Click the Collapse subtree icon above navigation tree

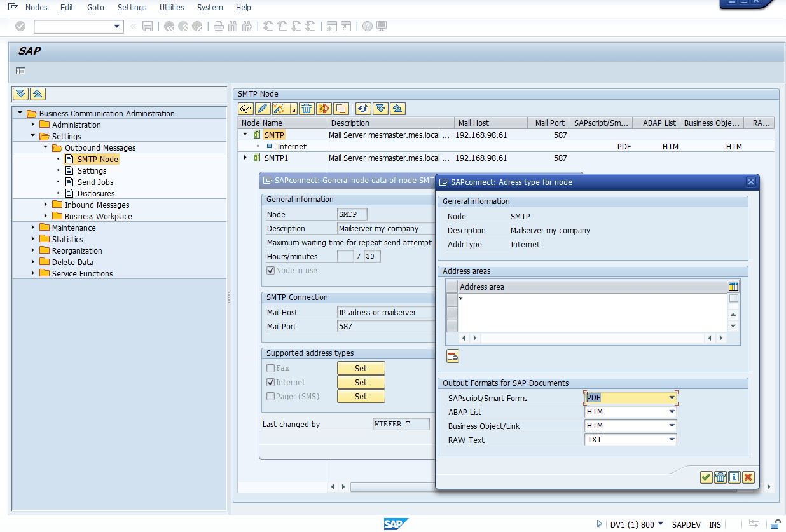(x=38, y=94)
